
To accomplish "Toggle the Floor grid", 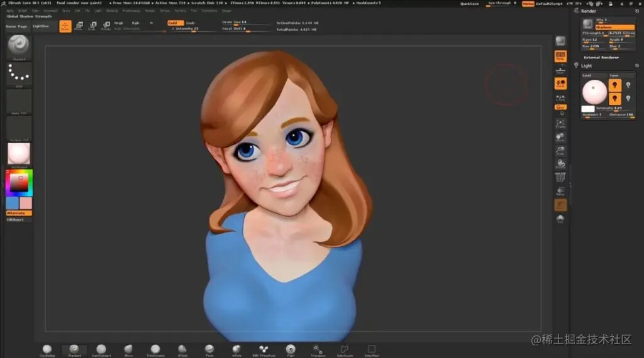I will pyautogui.click(x=560, y=70).
